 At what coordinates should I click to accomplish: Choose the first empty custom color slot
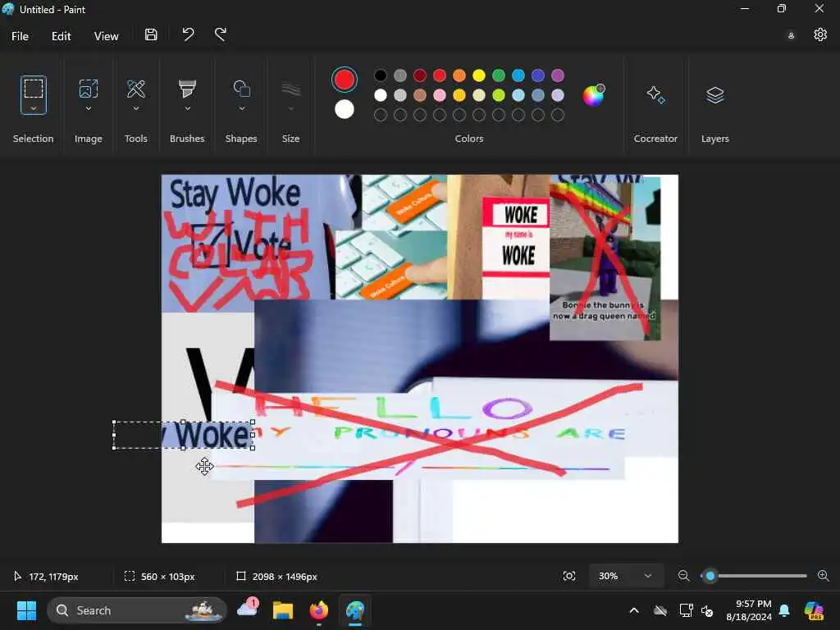coord(381,115)
